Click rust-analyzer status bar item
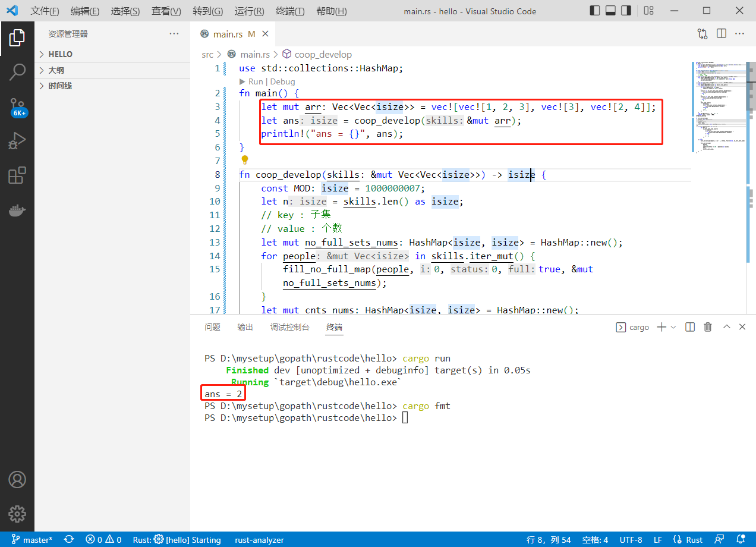Image resolution: width=756 pixels, height=547 pixels. (x=259, y=540)
